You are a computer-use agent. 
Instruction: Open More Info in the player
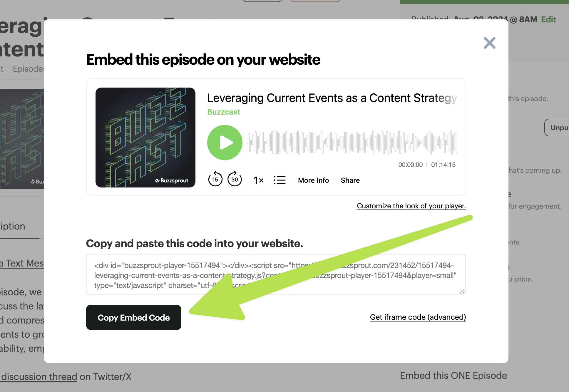pos(313,180)
